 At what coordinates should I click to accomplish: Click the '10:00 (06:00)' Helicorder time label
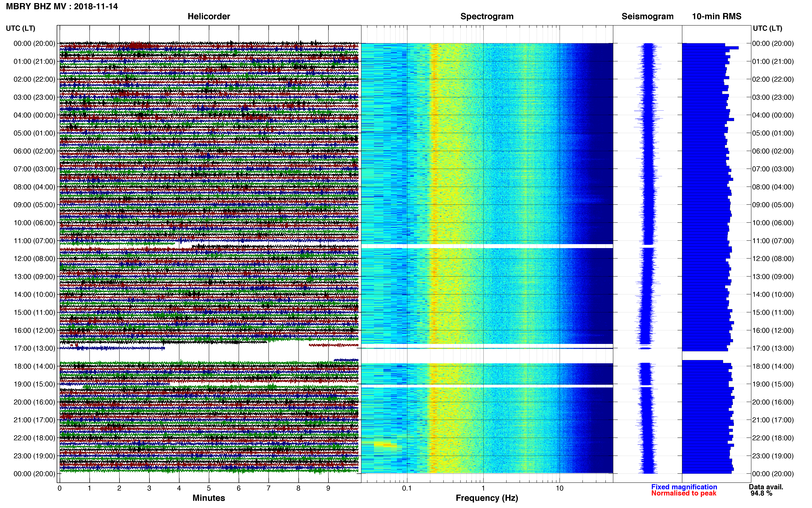pos(34,223)
